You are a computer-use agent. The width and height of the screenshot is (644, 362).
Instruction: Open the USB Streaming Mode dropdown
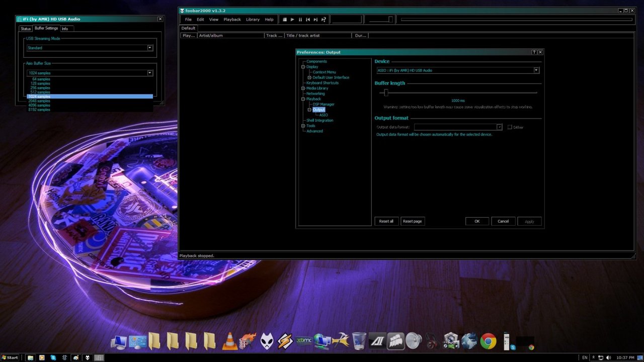point(150,48)
